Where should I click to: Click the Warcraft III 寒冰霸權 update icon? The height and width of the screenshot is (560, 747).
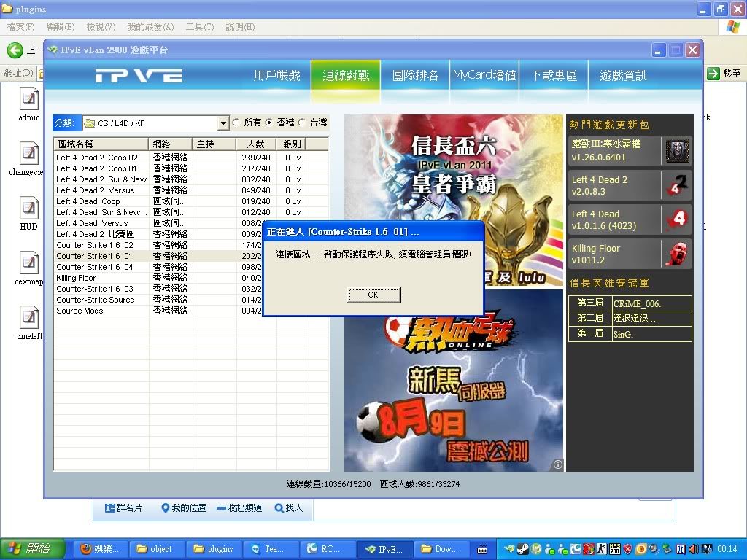[676, 151]
